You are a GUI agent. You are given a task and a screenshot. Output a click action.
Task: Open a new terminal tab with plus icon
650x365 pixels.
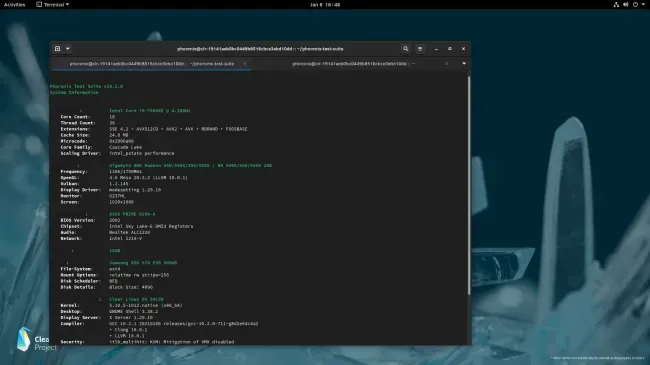click(58, 49)
